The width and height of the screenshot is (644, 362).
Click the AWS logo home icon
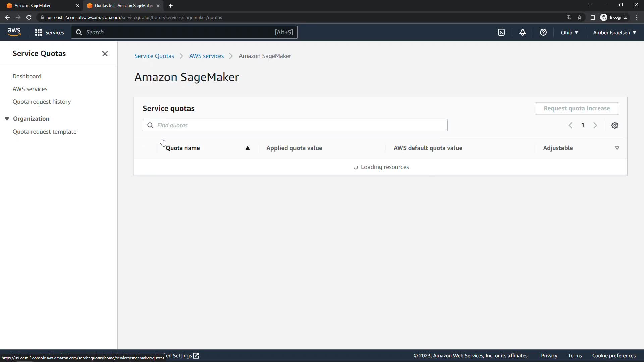click(14, 32)
